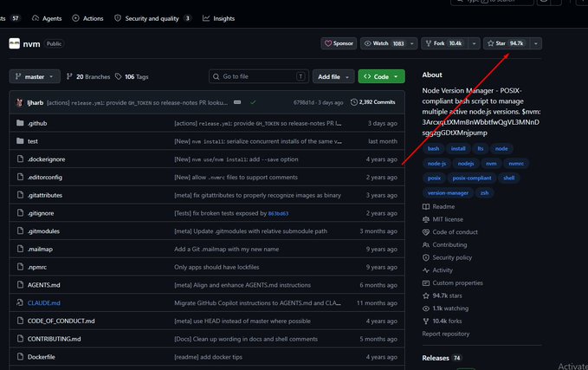
Task: Open the master branch selector
Action: (35, 76)
